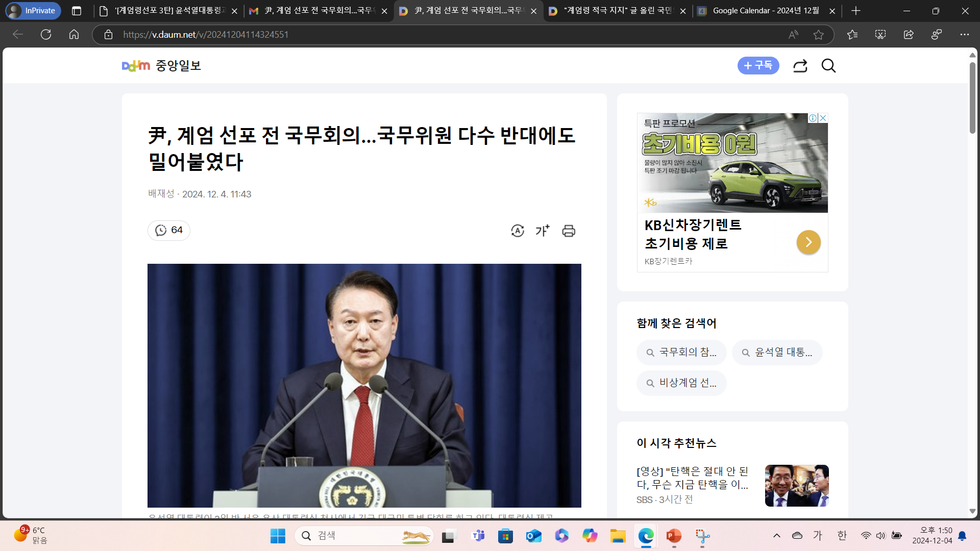Click the print article icon
Image resolution: width=980 pixels, height=551 pixels.
pos(569,231)
